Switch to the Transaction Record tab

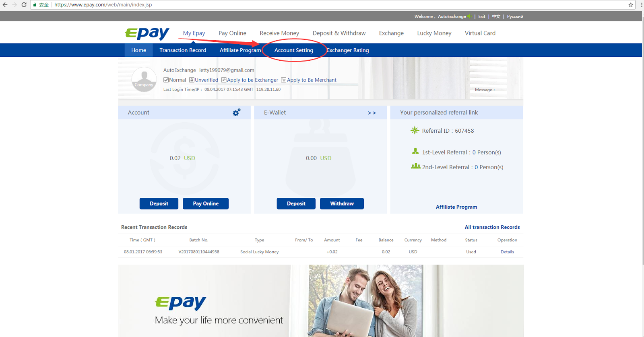coord(183,50)
